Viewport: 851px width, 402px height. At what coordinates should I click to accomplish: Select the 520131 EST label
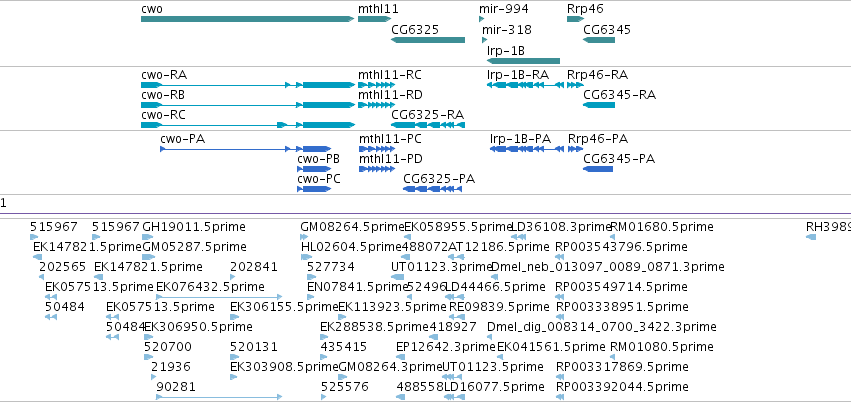coord(254,347)
